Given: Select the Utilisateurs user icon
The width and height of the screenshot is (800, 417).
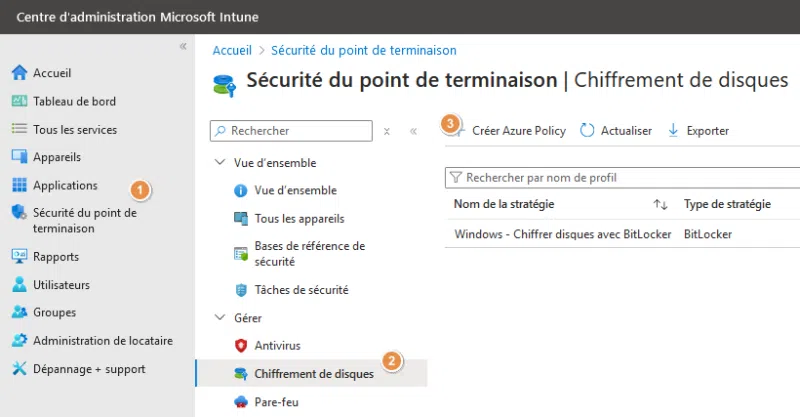Looking at the screenshot, I should [18, 284].
